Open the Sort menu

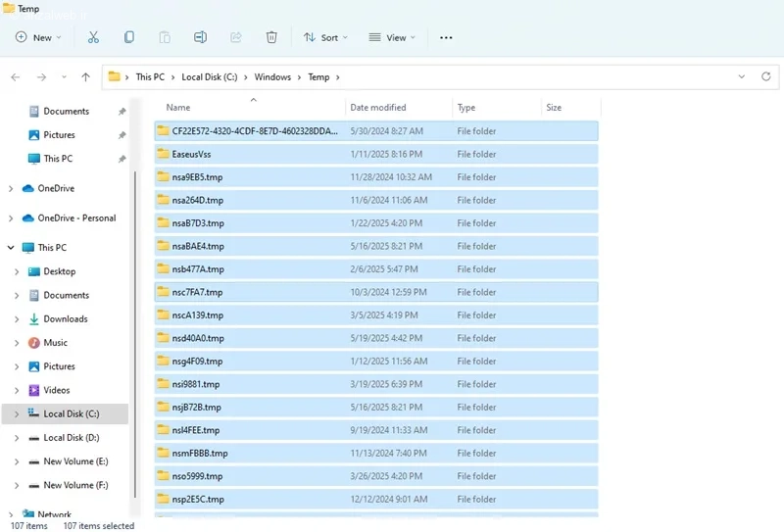tap(325, 37)
